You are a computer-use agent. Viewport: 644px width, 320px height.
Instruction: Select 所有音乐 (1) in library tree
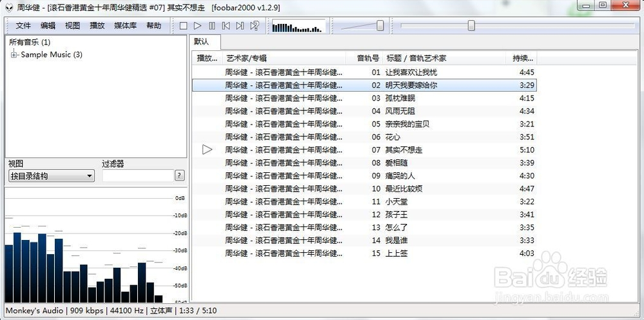pos(30,42)
